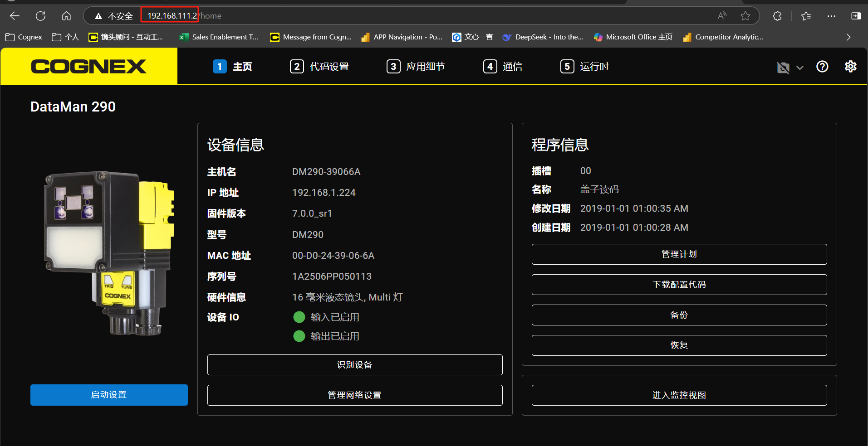Open the browser extensions puzzle icon
Viewport: 868px width, 446px height.
[x=777, y=16]
